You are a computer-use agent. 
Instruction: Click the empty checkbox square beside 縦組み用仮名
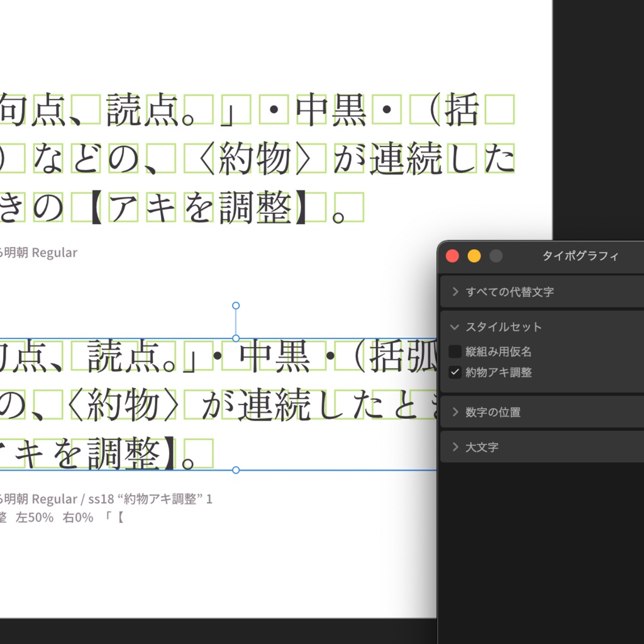pos(455,352)
